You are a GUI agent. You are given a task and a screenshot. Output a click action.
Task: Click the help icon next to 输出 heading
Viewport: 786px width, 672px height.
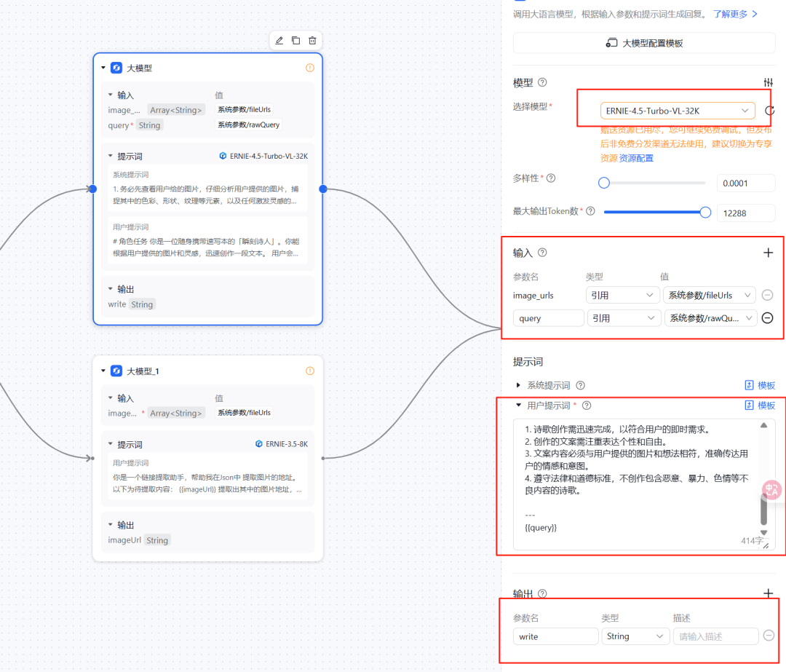tap(542, 593)
